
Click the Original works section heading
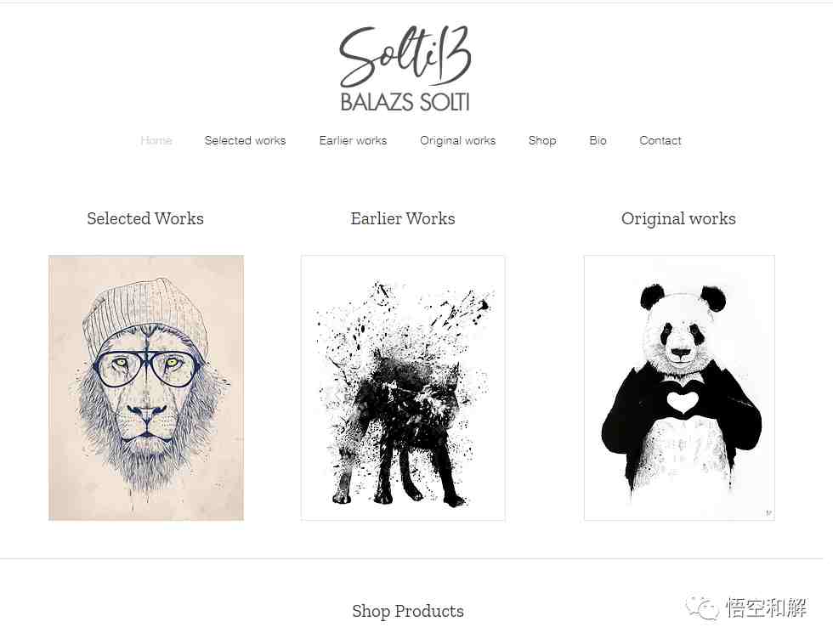[678, 218]
